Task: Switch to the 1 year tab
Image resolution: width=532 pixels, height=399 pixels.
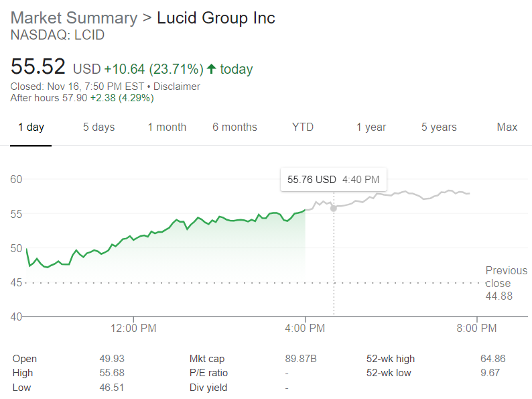Action: [371, 127]
